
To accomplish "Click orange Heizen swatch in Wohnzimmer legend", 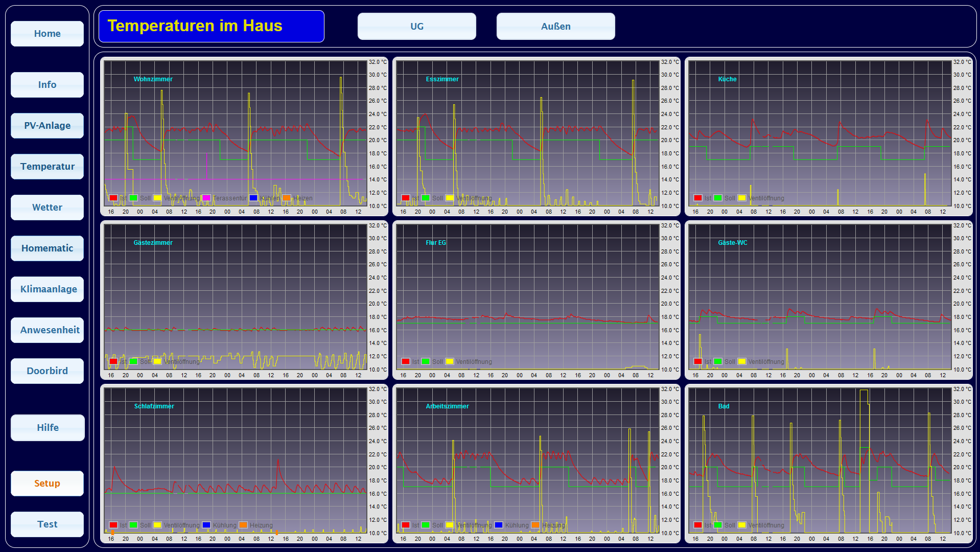I will [287, 198].
